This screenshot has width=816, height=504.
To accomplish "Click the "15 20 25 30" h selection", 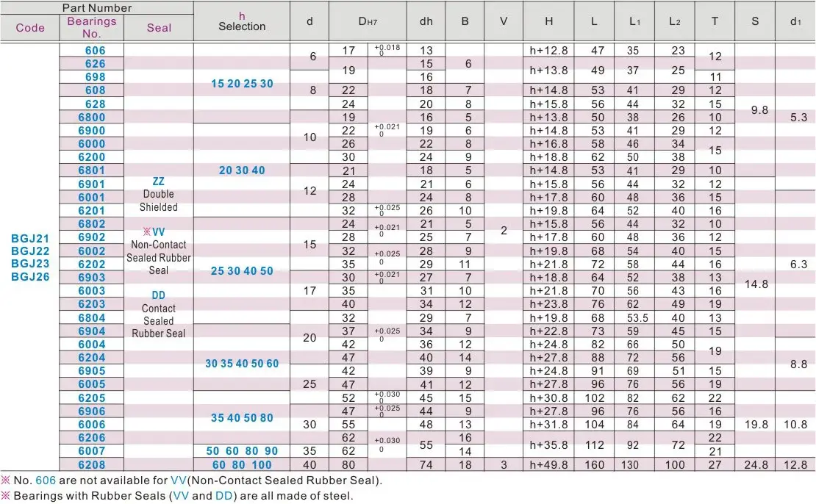I will (242, 84).
